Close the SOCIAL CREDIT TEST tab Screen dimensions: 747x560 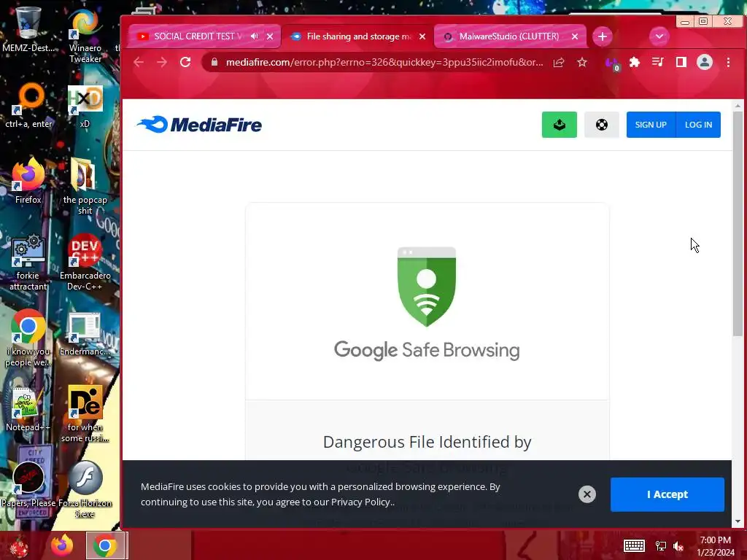(270, 36)
